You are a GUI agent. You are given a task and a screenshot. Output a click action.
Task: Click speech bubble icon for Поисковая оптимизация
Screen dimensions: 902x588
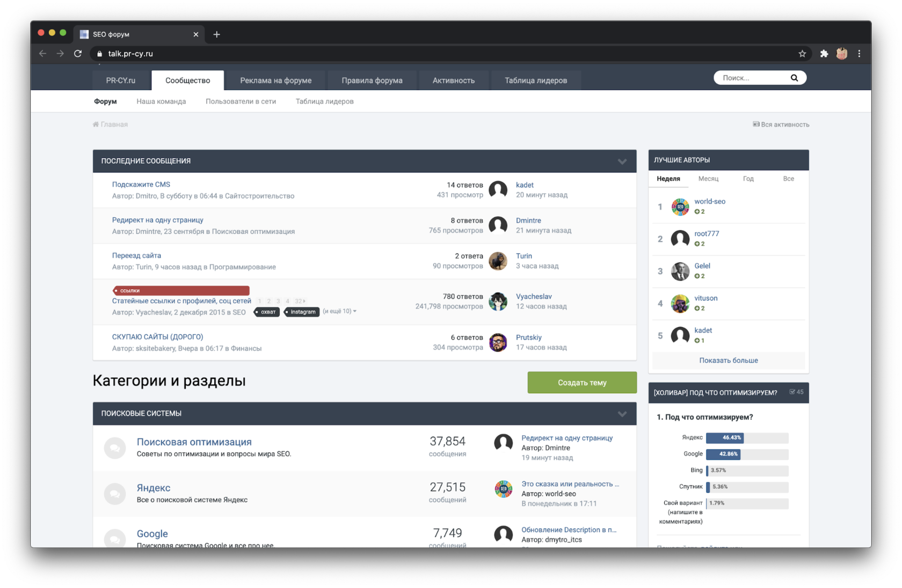(115, 447)
